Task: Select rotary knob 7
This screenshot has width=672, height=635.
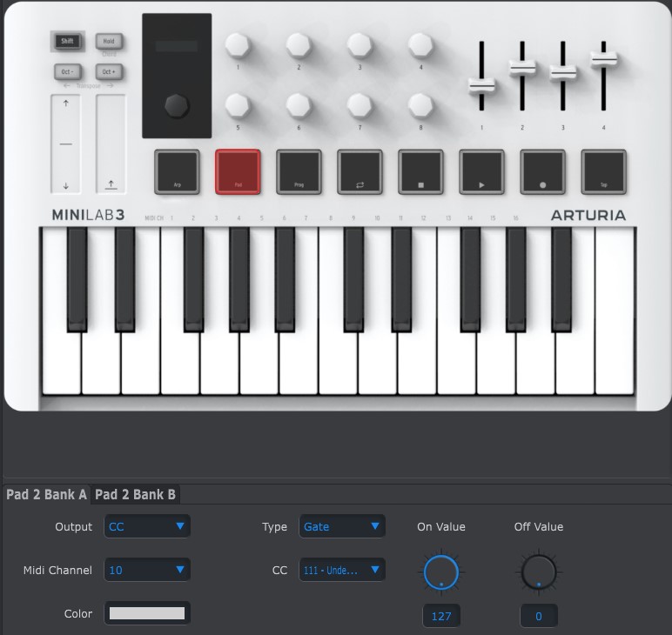Action: coord(360,105)
